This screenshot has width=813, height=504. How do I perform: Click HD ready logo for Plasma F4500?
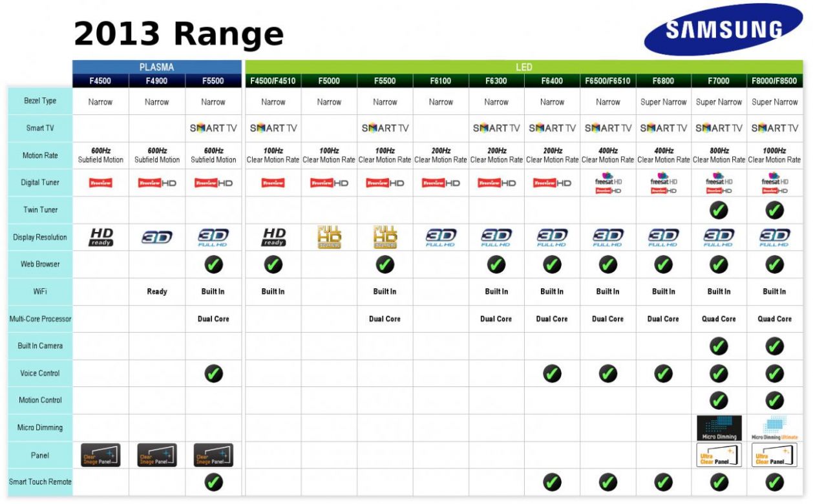point(101,237)
